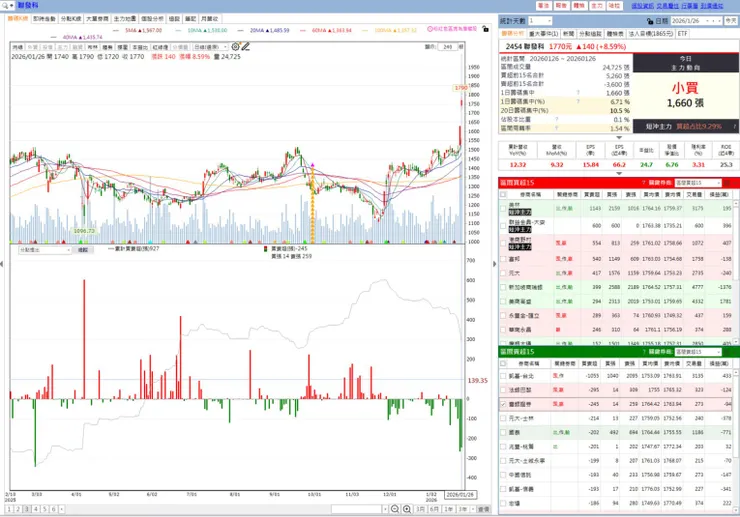The image size is (740, 517).
Task: Click help icon beside 佔股本比重
Action: point(557,119)
